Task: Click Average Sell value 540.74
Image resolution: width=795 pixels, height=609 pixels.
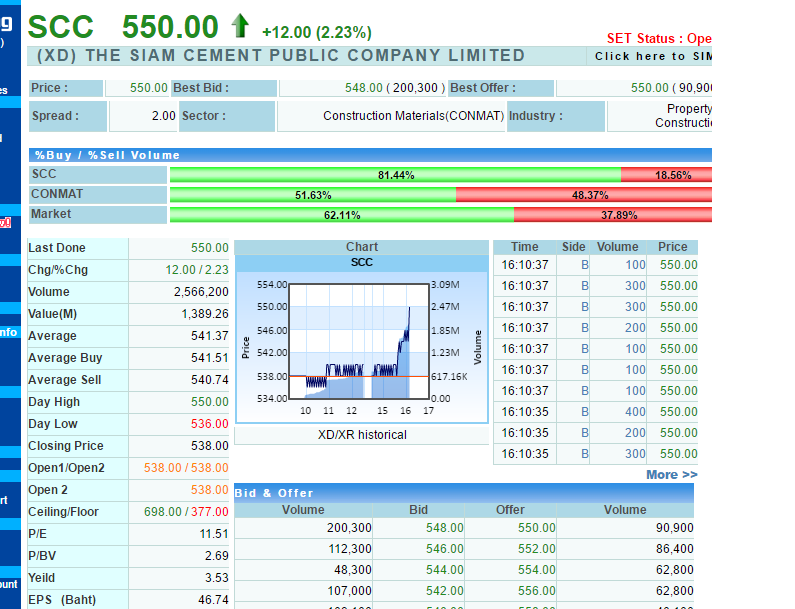Action: (x=210, y=380)
